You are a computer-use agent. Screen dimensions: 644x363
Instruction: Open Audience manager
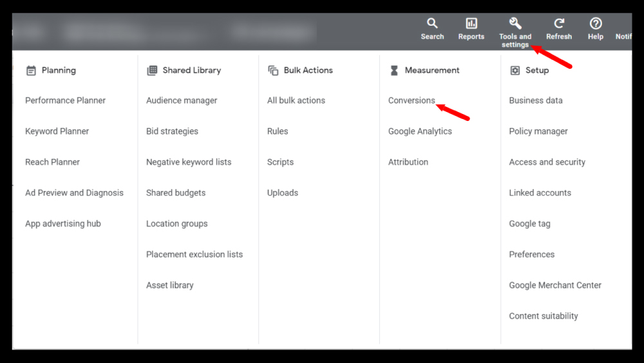[x=182, y=100]
